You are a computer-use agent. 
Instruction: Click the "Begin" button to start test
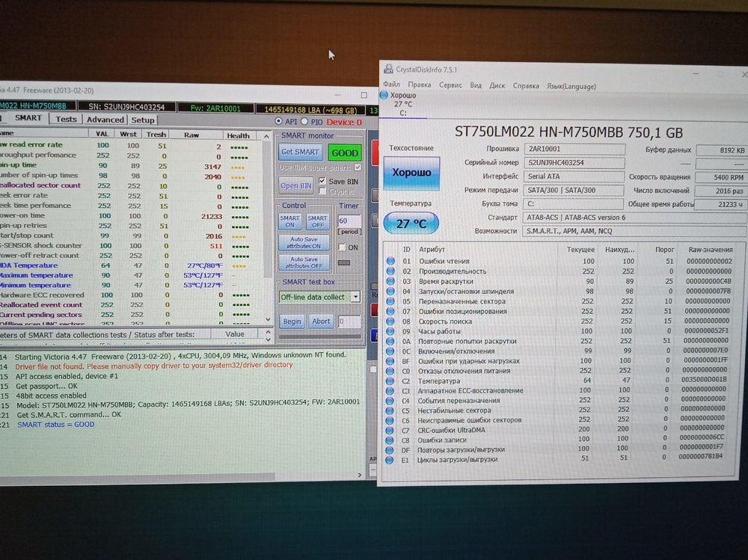[x=292, y=321]
